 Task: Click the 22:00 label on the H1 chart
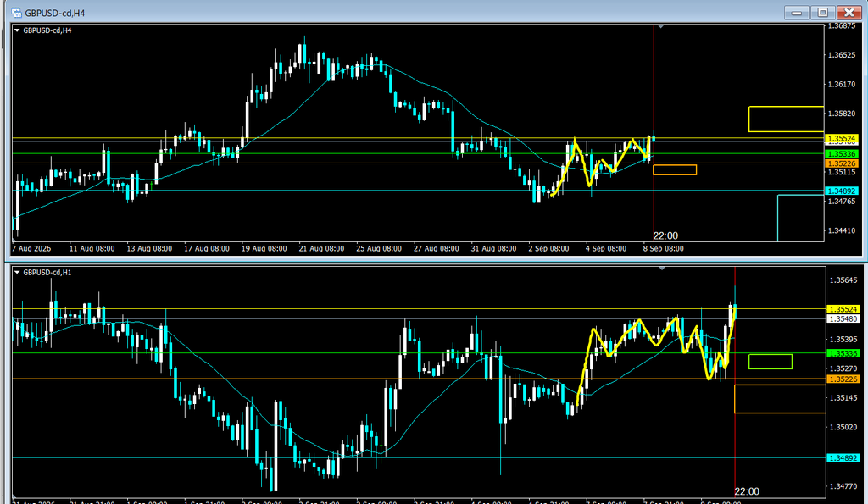coord(747,491)
